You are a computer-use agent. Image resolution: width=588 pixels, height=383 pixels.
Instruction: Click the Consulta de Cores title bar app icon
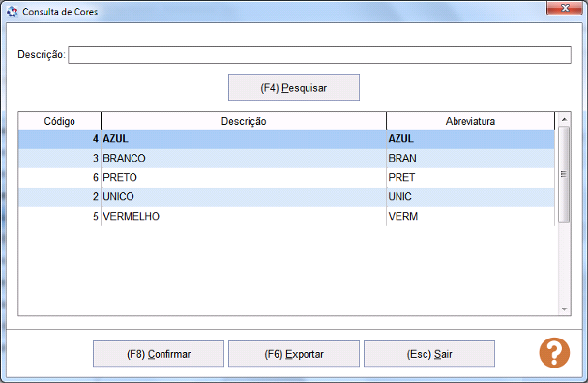[x=12, y=12]
